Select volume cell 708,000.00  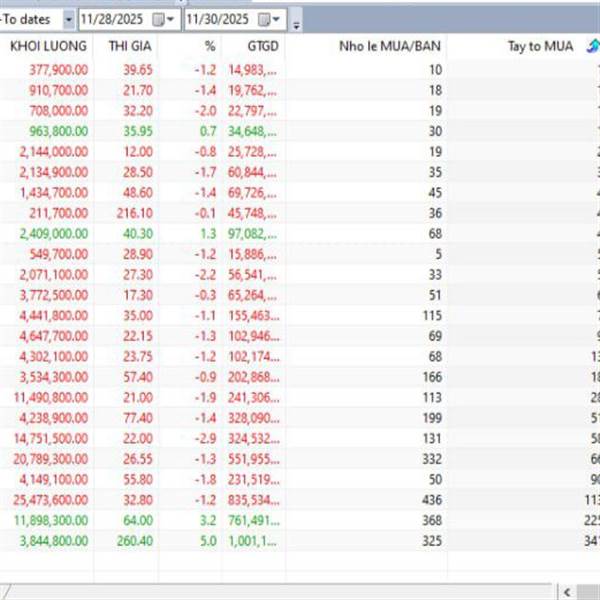pos(59,111)
